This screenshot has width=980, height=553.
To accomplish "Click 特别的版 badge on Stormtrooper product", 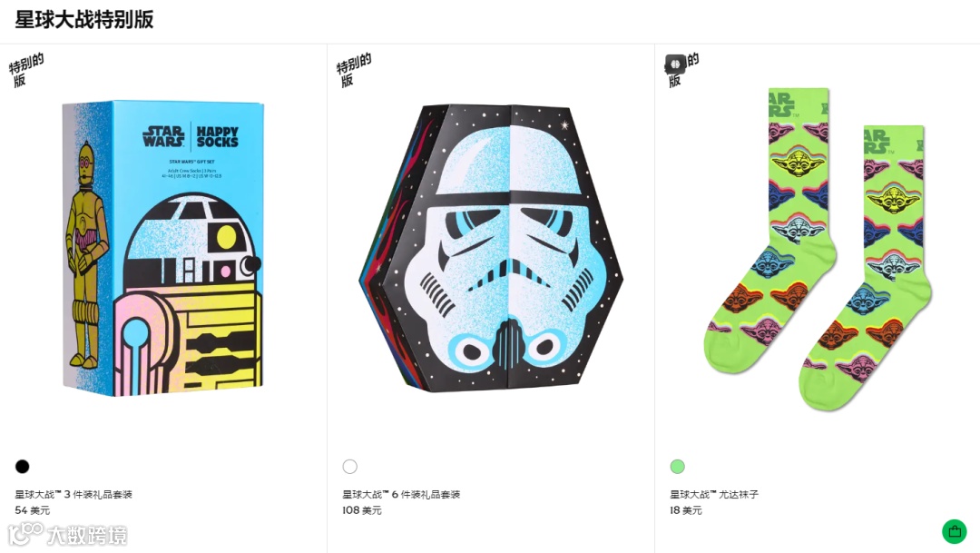I will click(x=354, y=70).
